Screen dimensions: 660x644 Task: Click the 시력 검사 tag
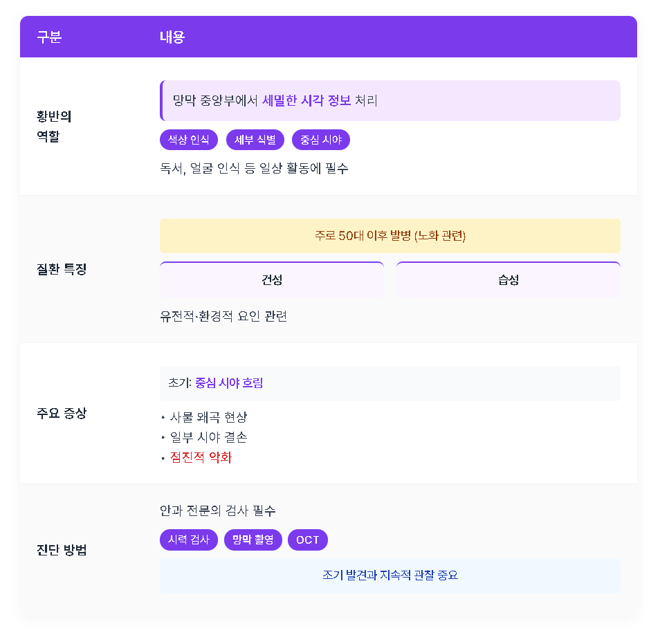pyautogui.click(x=189, y=540)
